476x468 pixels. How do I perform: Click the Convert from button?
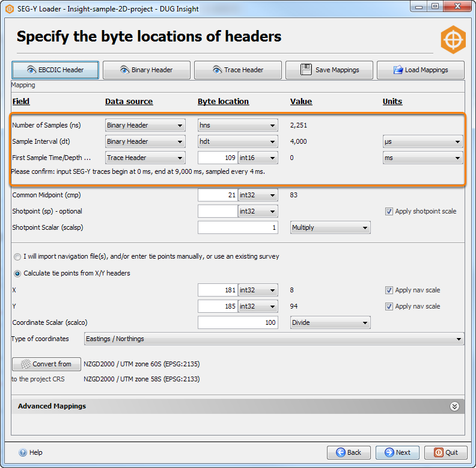(x=46, y=364)
